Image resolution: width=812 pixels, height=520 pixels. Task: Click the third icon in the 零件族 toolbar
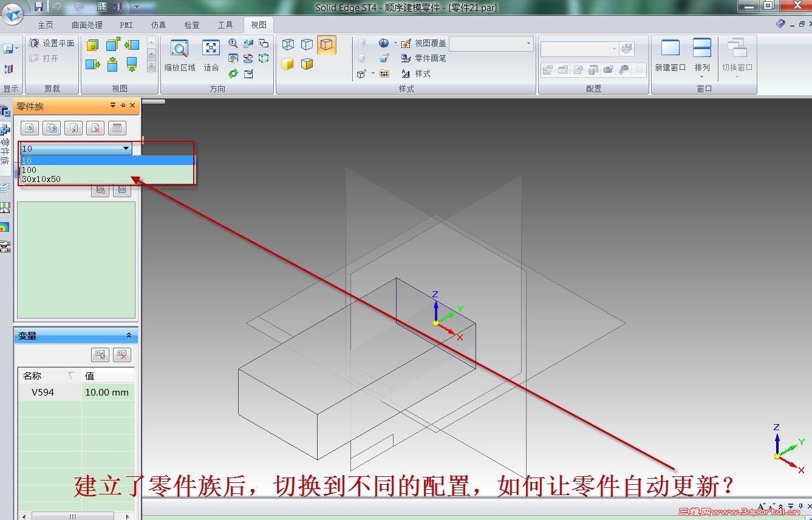click(x=73, y=127)
